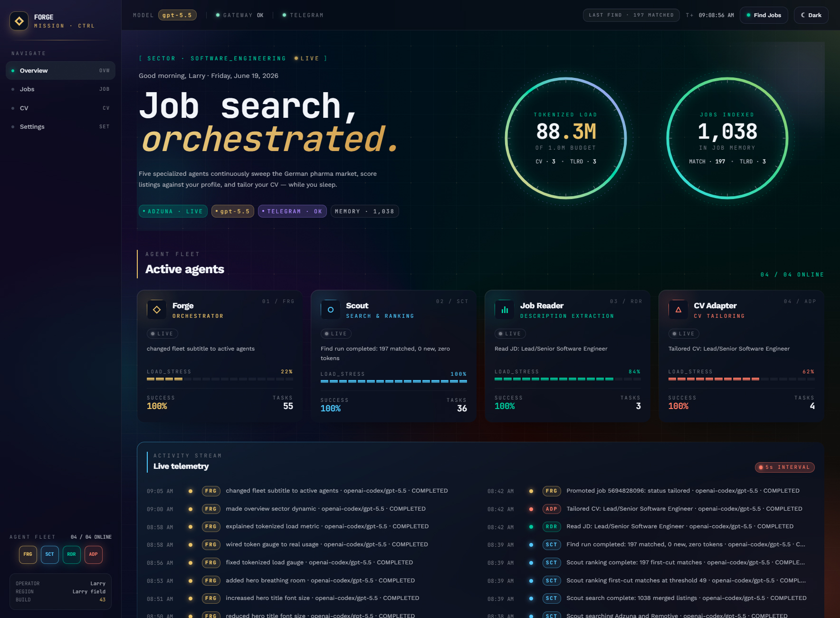Click 'wired token gauge to real usage' row
The image size is (840, 618).
pyautogui.click(x=310, y=545)
